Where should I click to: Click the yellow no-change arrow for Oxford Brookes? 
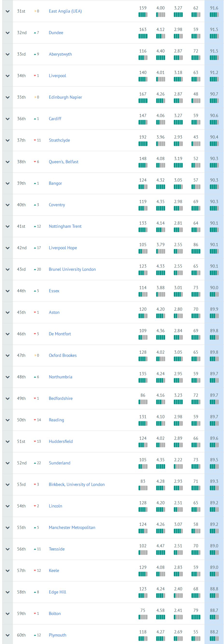point(35,356)
